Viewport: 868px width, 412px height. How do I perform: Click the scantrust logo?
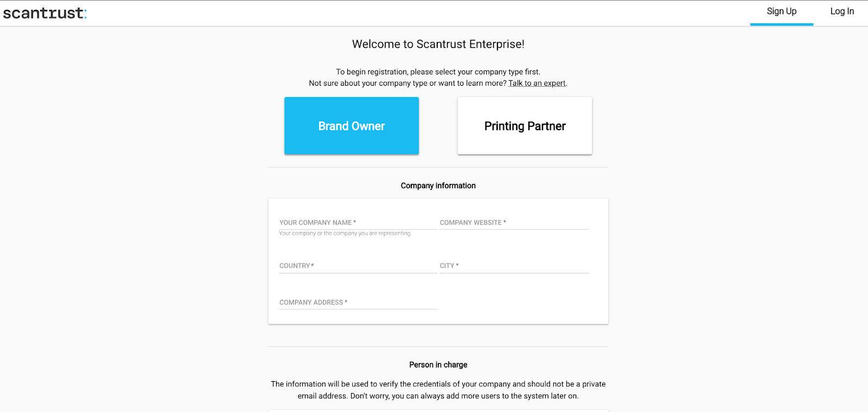(44, 13)
